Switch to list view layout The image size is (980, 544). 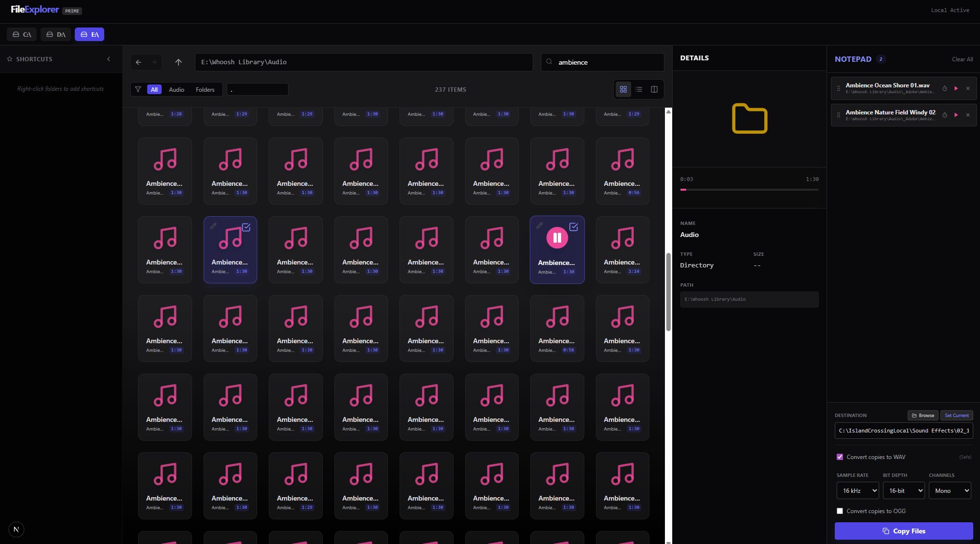coord(638,89)
